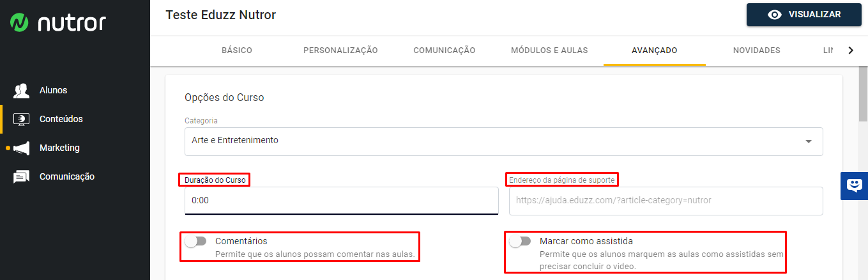Click the eye icon in Visualizar

click(775, 15)
